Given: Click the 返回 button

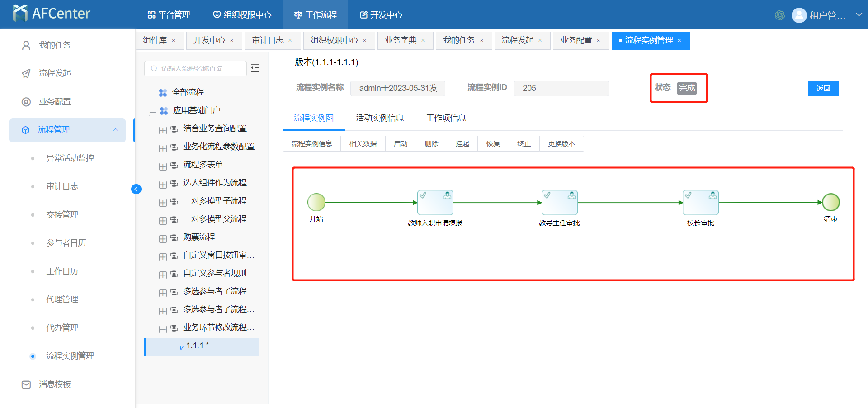Looking at the screenshot, I should coord(823,88).
